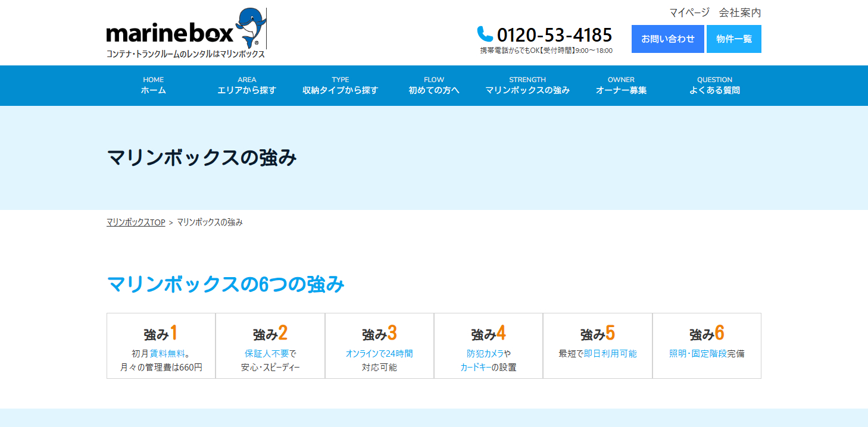Click the page title マリンボックスの強み in banner
868x427 pixels.
[x=202, y=158]
